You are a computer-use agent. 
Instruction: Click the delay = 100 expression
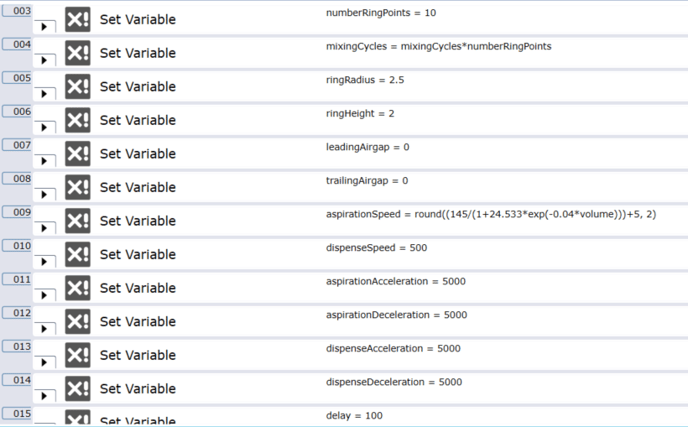click(354, 416)
